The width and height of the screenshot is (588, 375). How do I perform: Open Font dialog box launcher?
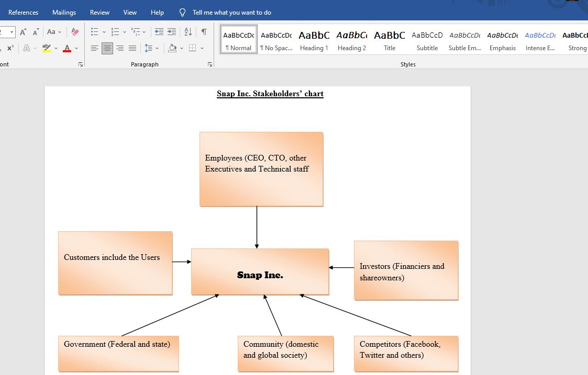pos(80,64)
